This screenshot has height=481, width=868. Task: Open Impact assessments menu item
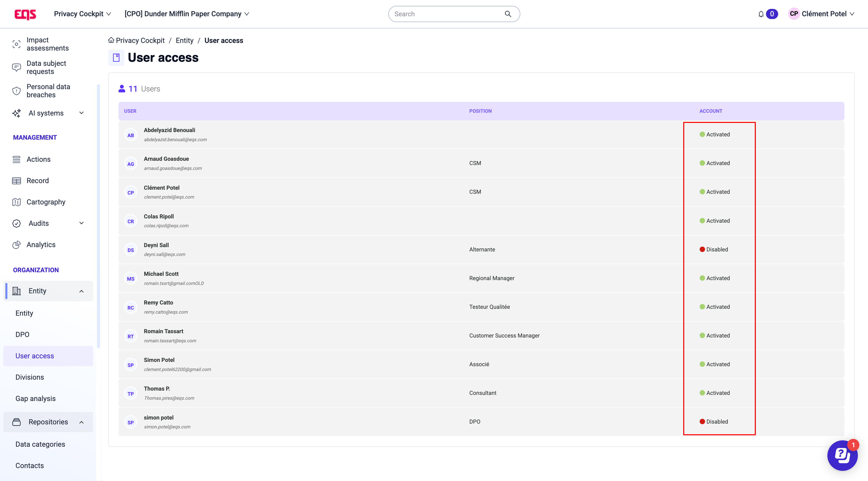(47, 44)
